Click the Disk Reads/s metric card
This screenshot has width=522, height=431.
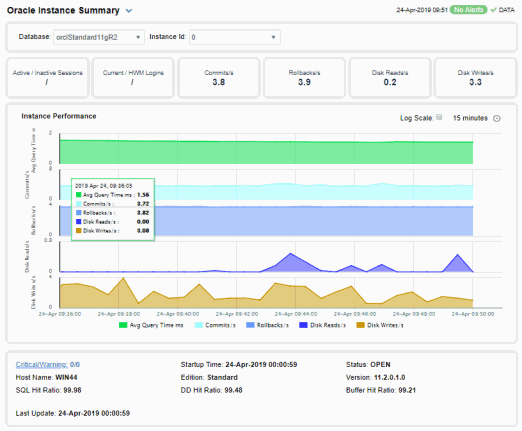pyautogui.click(x=390, y=78)
